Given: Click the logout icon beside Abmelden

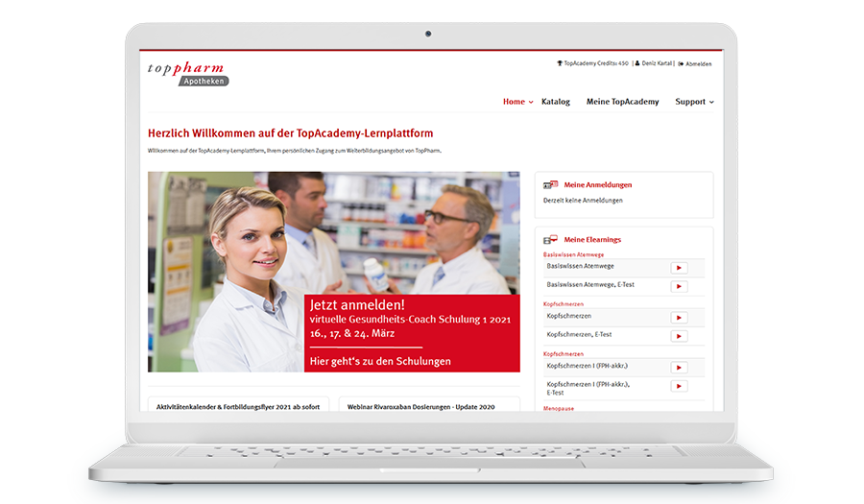Looking at the screenshot, I should tap(681, 64).
